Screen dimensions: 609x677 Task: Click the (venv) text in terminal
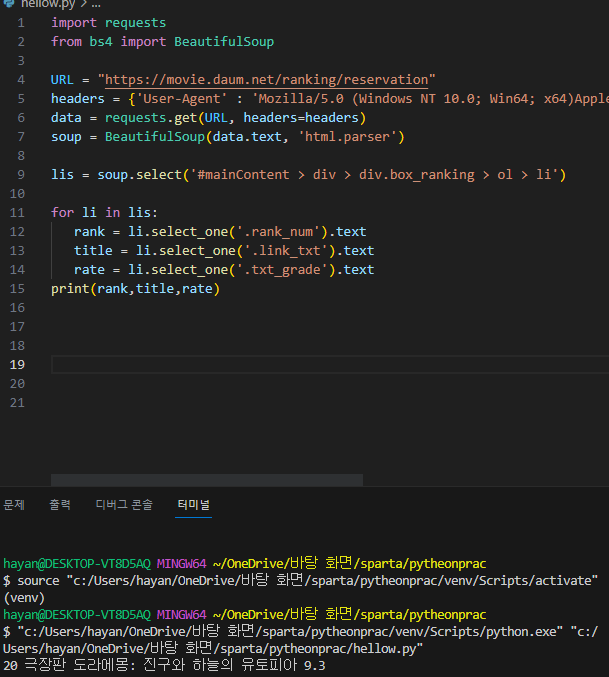pos(24,598)
